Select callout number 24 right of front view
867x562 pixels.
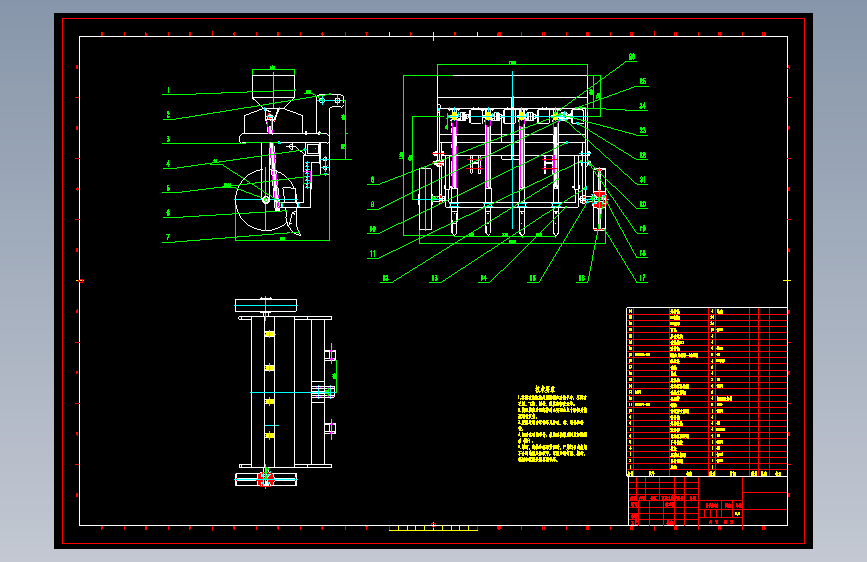coord(643,106)
